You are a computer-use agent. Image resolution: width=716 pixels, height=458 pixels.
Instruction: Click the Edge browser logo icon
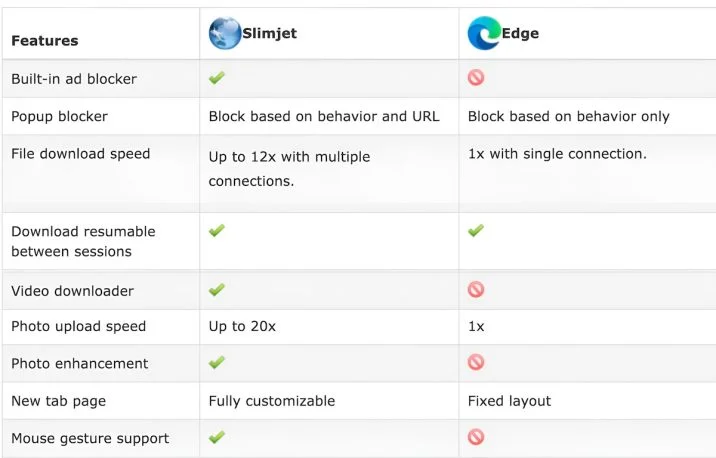pyautogui.click(x=484, y=34)
